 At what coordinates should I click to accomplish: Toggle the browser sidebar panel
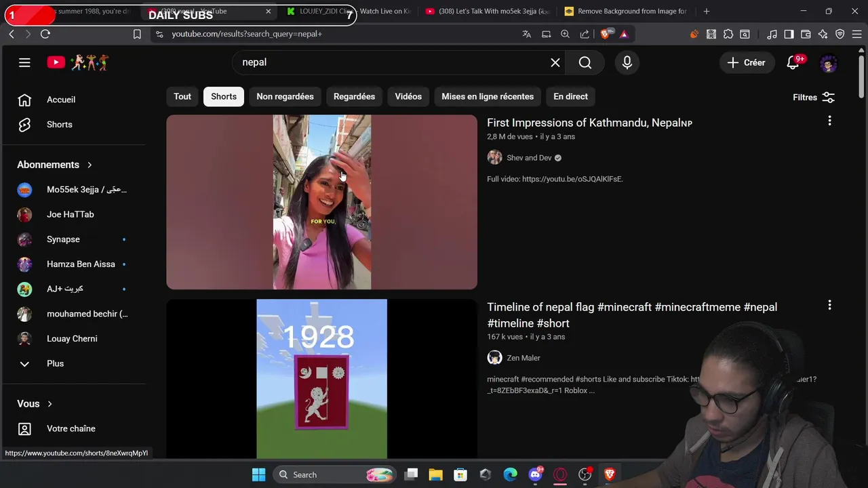pos(789,34)
